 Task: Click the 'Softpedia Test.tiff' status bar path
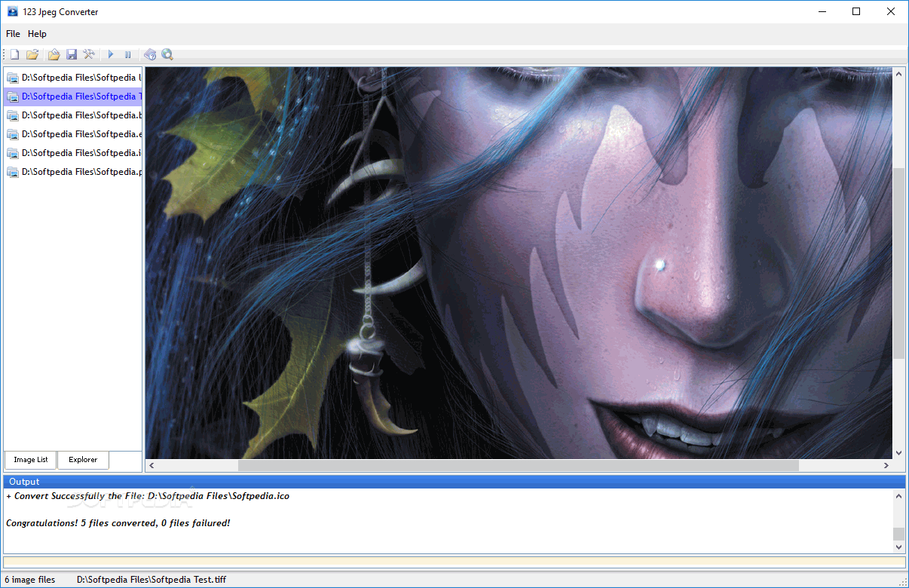(151, 580)
